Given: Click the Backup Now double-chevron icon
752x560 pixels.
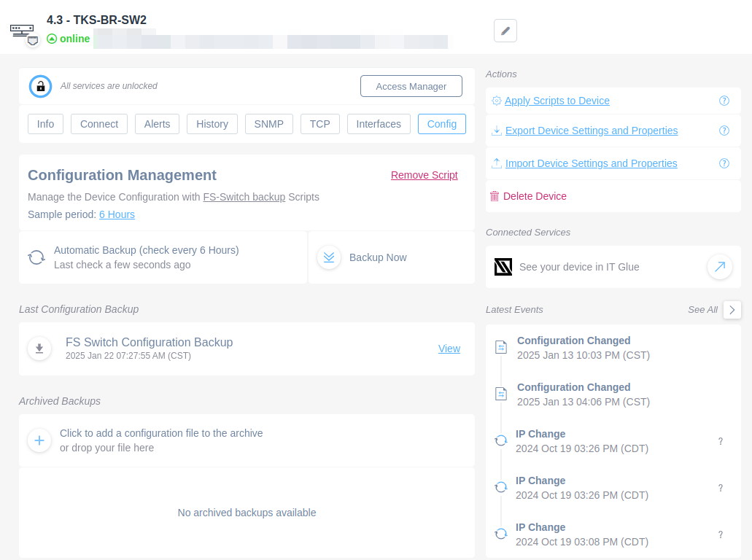Looking at the screenshot, I should point(329,257).
